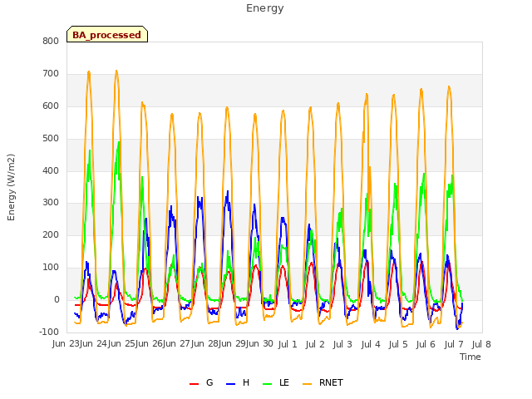Click the 400 y-axis tick label
The image size is (532, 399).
pyautogui.click(x=51, y=170)
